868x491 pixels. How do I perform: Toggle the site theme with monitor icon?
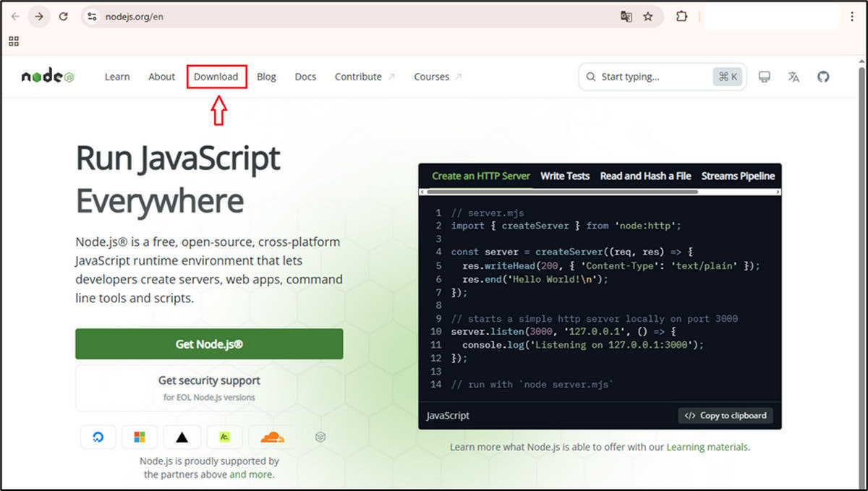(x=764, y=77)
